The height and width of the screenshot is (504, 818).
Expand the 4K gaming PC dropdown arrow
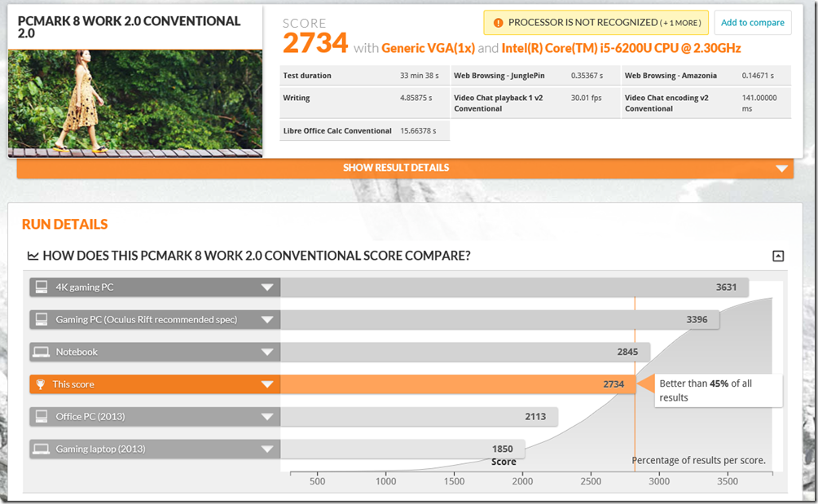click(266, 287)
